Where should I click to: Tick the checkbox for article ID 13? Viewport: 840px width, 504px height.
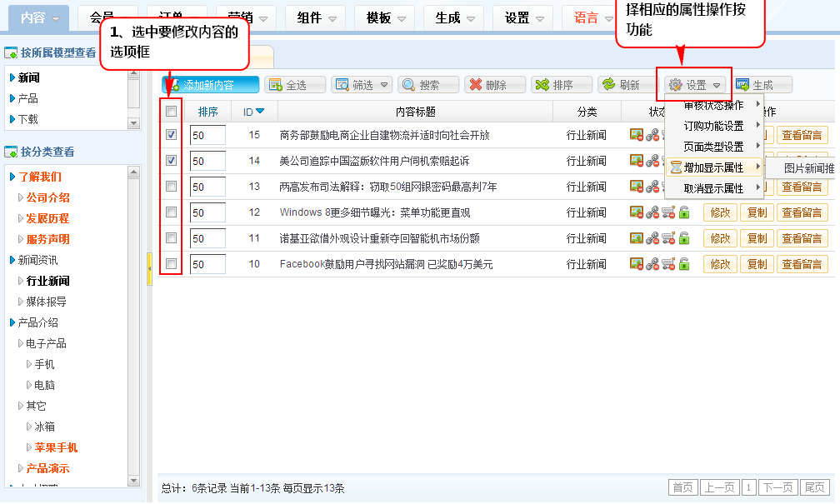pos(171,186)
